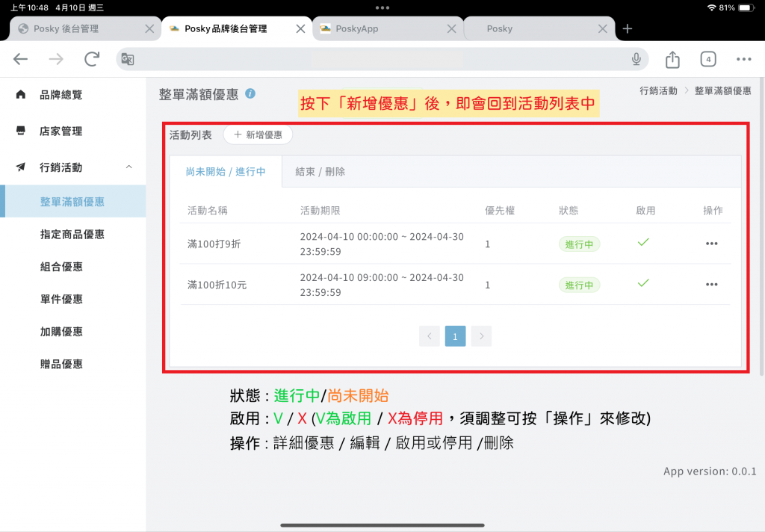Viewport: 765px width, 532px height.
Task: Tap the battery indicator in status bar
Action: [746, 7]
